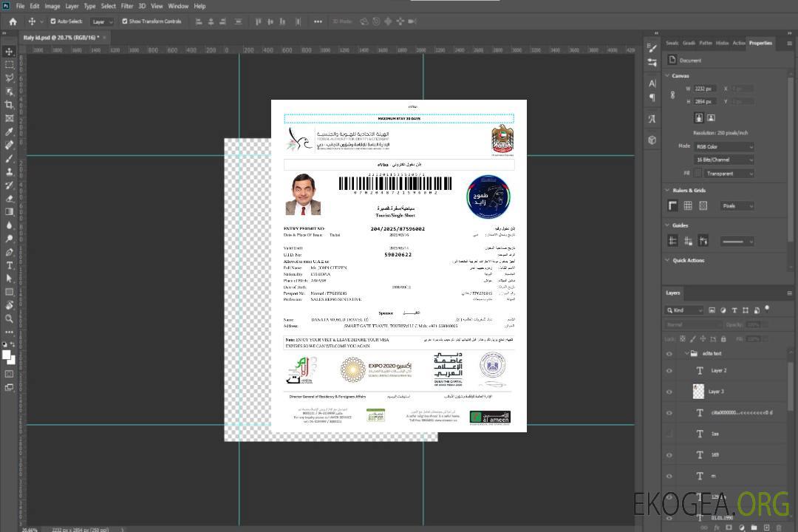This screenshot has width=798, height=532.
Task: Open the Layers panel menu
Action: [789, 293]
